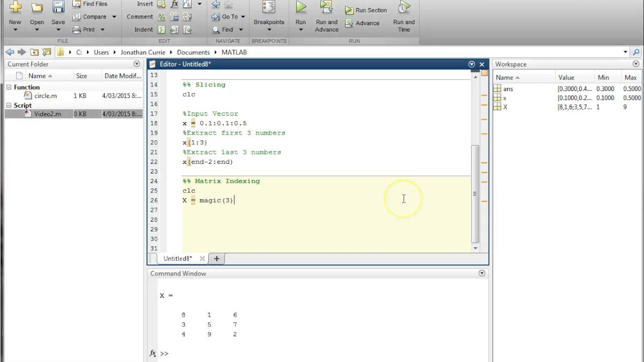Image resolution: width=644 pixels, height=362 pixels.
Task: Click the green Run triangle icon
Action: coord(301,7)
